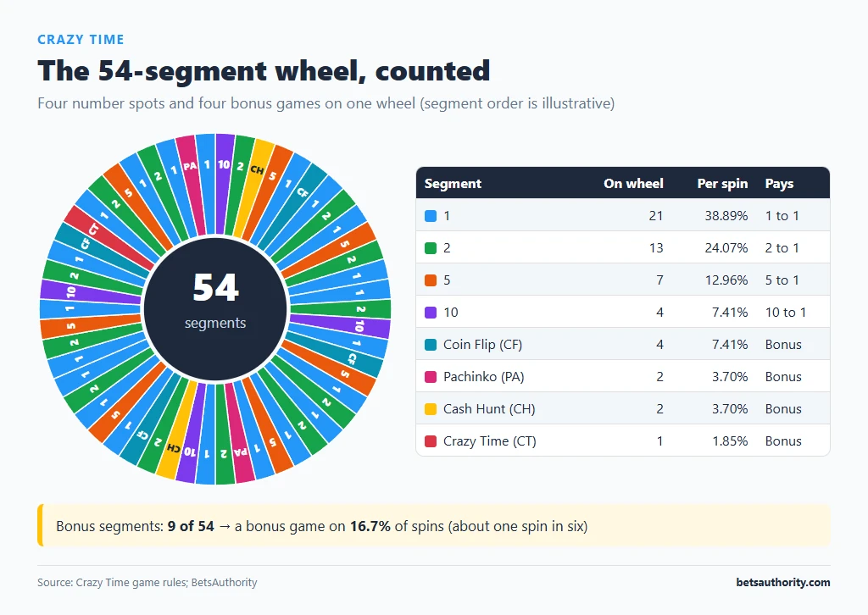Viewport: 868px width, 615px height.
Task: Select the Coin Flip (CF) row label
Action: [x=482, y=345]
